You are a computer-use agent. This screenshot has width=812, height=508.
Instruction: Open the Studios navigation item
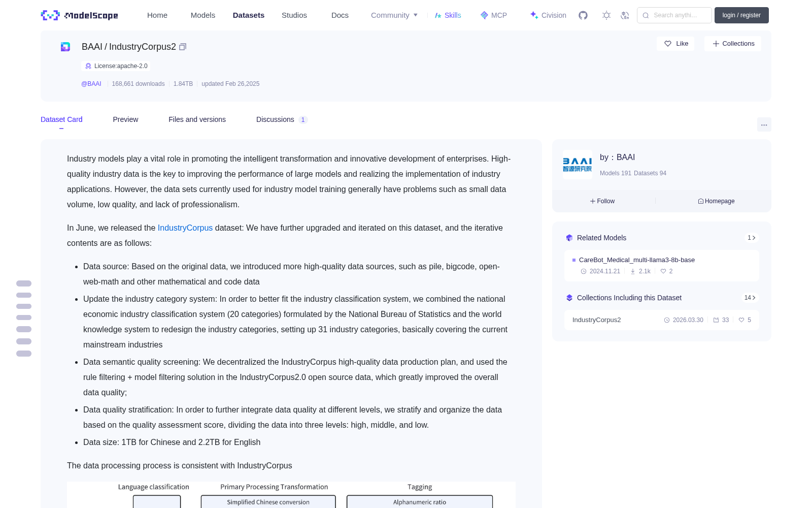coord(294,15)
